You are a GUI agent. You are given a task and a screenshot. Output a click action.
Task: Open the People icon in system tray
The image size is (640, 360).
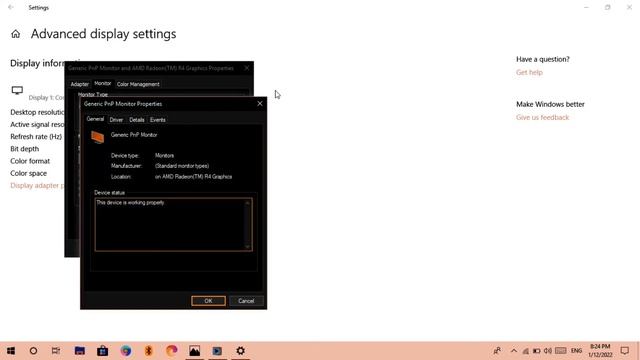[x=497, y=351]
